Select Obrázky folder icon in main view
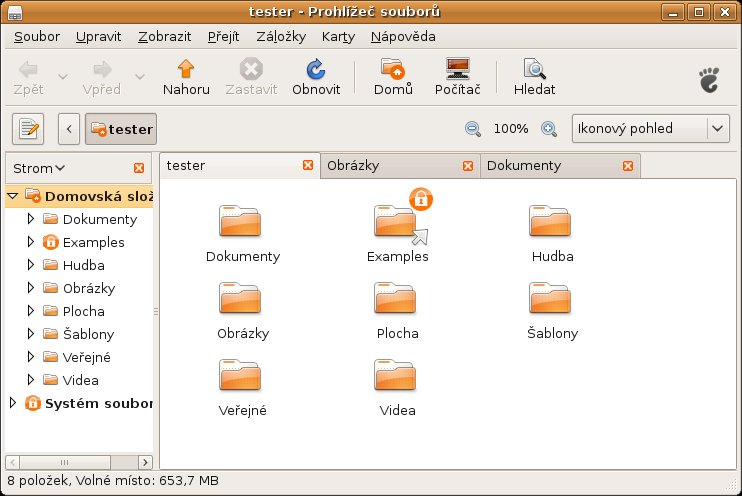Image resolution: width=742 pixels, height=496 pixels. coord(240,298)
